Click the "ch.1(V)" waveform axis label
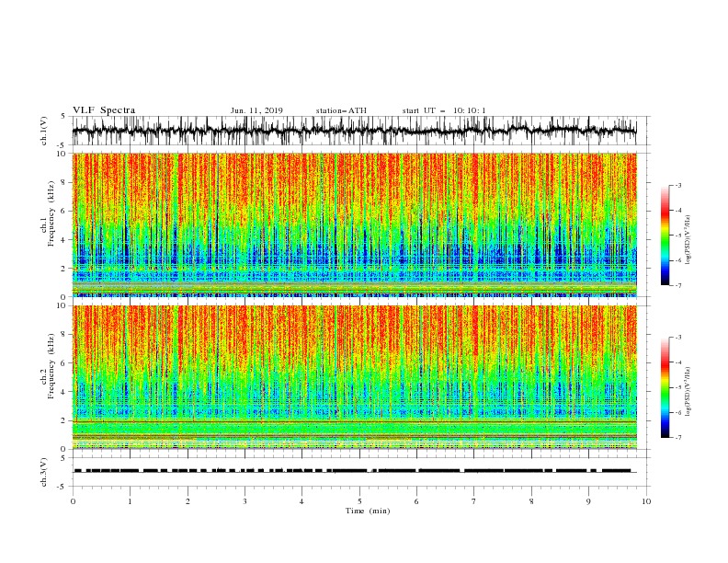This screenshot has width=728, height=563. pyautogui.click(x=44, y=131)
